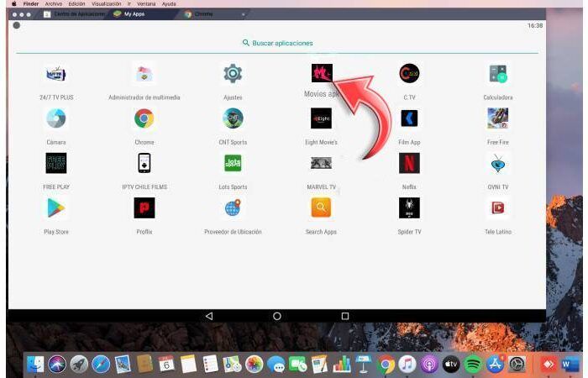Launch Administrador de multimedia
The image size is (588, 378).
tap(144, 74)
